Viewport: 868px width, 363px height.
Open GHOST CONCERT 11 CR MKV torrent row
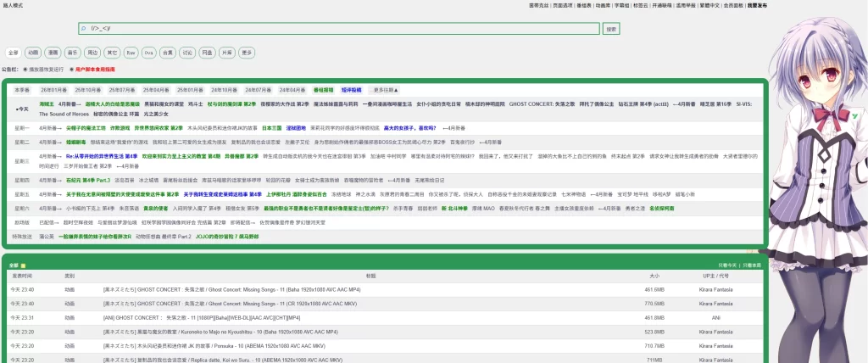point(231,304)
